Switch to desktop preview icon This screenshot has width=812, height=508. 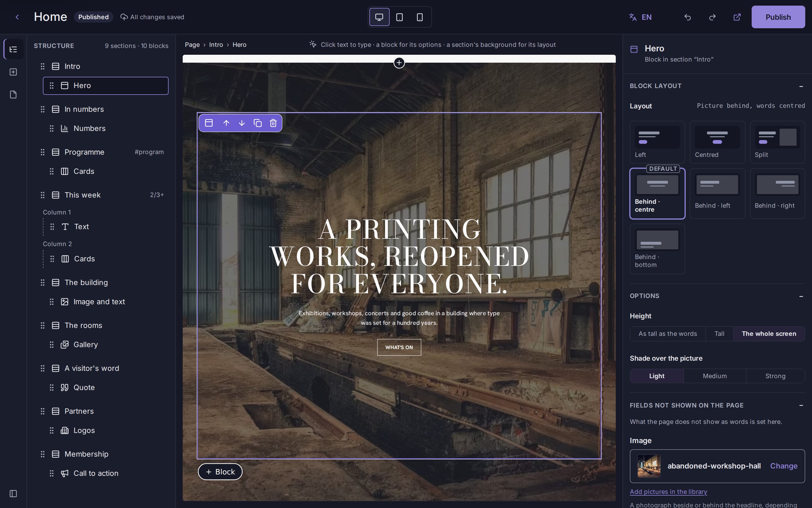(x=379, y=17)
